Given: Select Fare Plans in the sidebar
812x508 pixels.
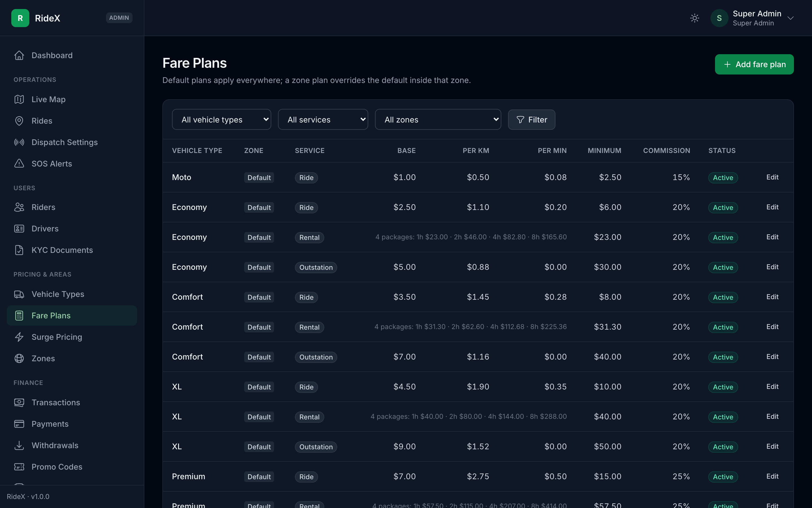Looking at the screenshot, I should point(72,316).
